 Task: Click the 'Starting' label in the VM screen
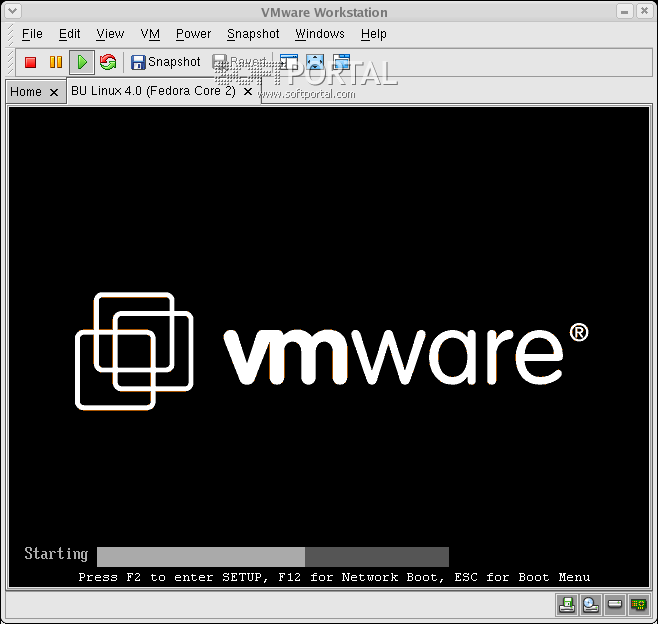(x=56, y=554)
